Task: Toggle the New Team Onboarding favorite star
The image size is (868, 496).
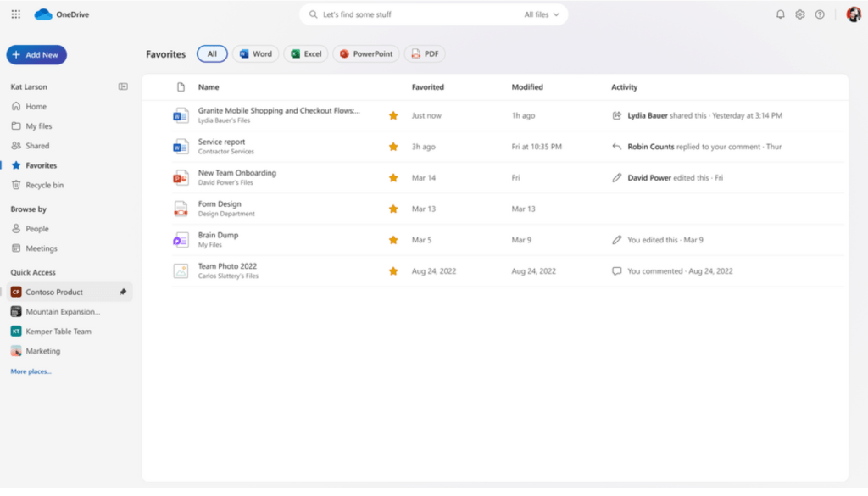Action: pyautogui.click(x=393, y=178)
